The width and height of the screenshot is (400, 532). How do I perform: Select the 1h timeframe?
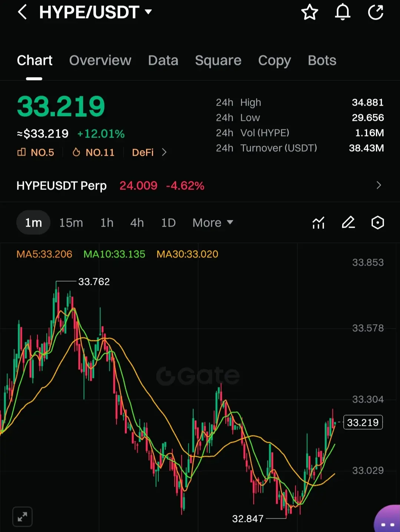107,223
